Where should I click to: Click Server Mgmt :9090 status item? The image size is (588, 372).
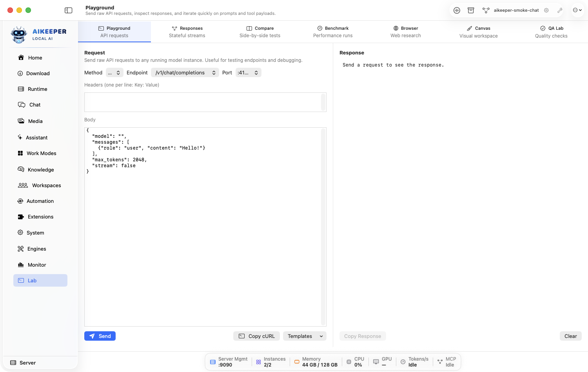229,362
